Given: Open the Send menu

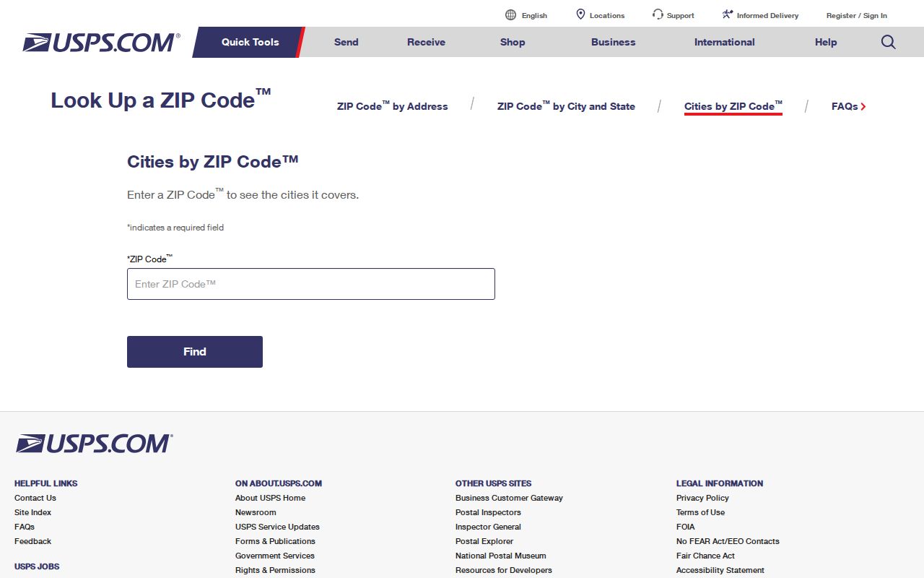Looking at the screenshot, I should [346, 42].
